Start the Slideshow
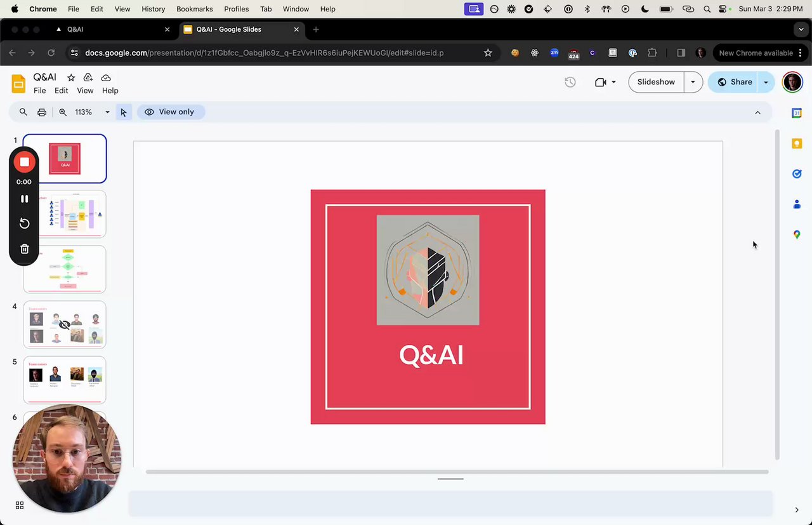This screenshot has width=812, height=525. click(x=656, y=82)
